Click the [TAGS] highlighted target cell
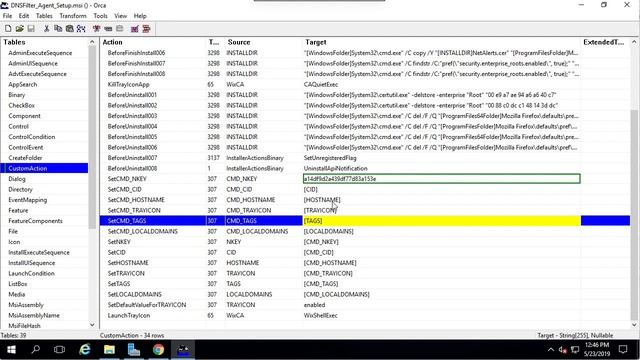Screen dimensions: 640x360 click(x=442, y=221)
